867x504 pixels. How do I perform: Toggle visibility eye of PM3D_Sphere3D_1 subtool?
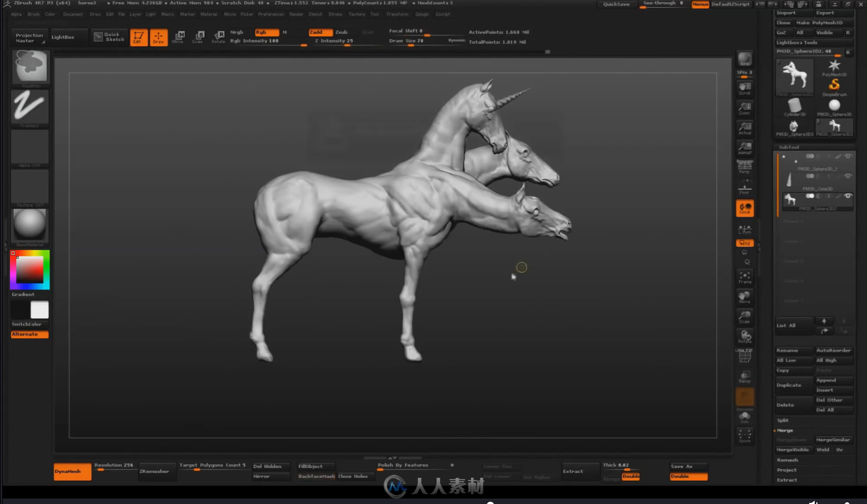pos(847,156)
